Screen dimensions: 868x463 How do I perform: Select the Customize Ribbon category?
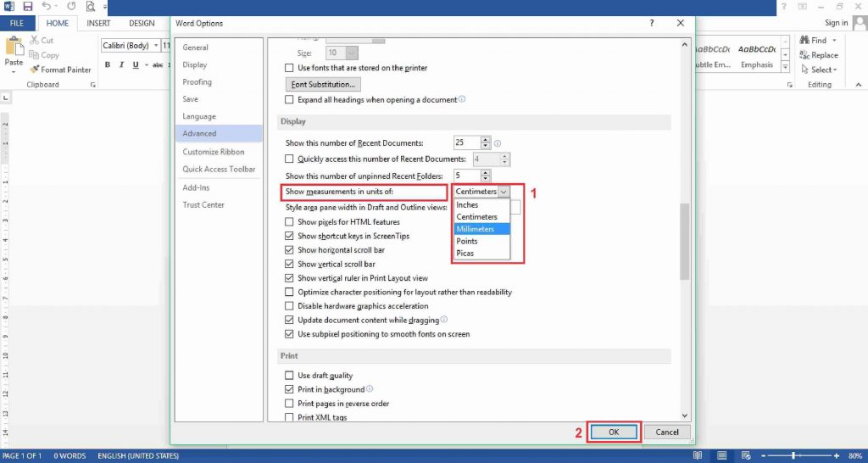[219, 152]
